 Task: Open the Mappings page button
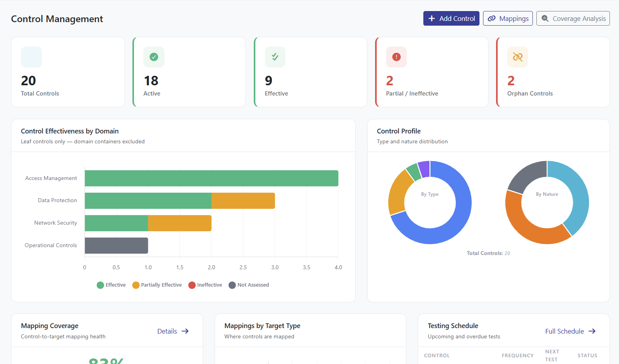508,19
